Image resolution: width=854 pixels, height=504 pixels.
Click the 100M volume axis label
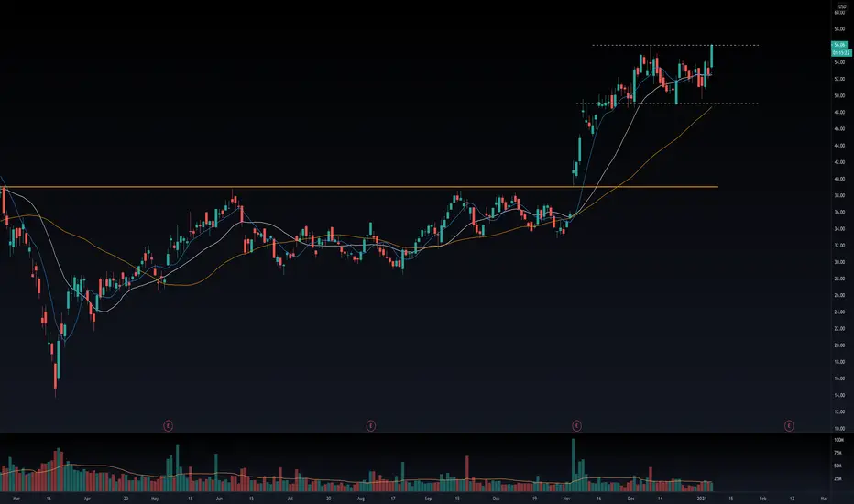(839, 440)
